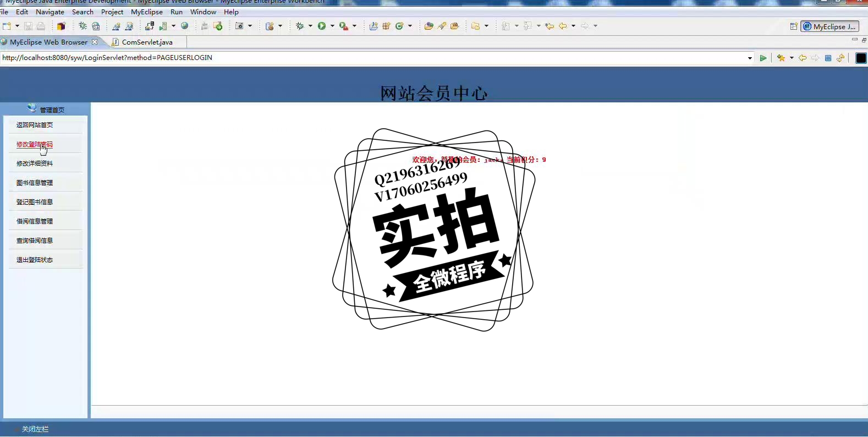Open the server icon dropdown arrow
Viewport: 868px width, 437px height.
click(173, 26)
